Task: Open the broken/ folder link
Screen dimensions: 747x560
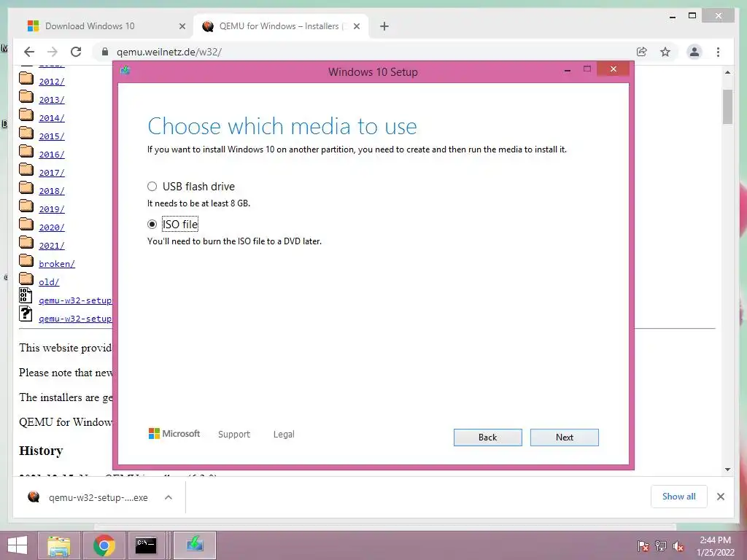Action: pos(57,263)
